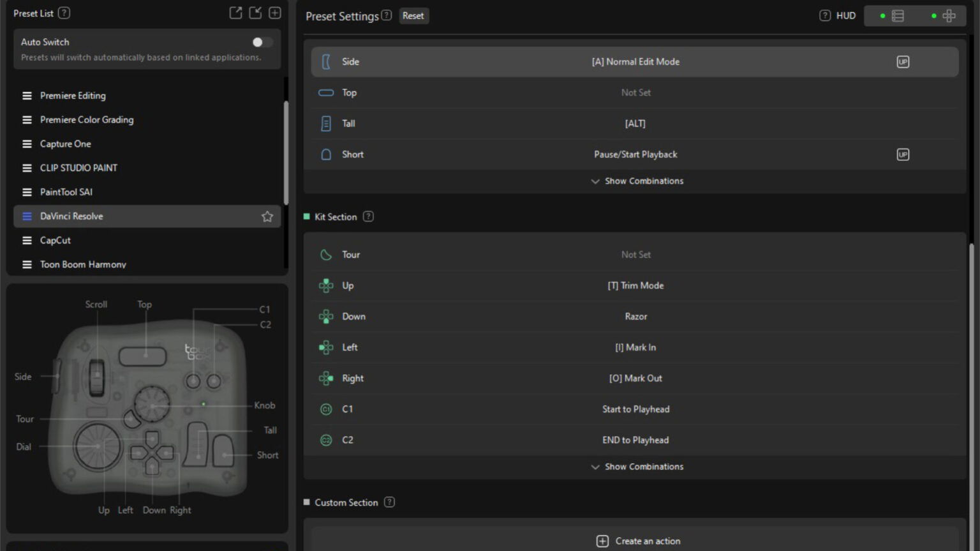Toggle the list-style HUD indicator

coord(897,15)
